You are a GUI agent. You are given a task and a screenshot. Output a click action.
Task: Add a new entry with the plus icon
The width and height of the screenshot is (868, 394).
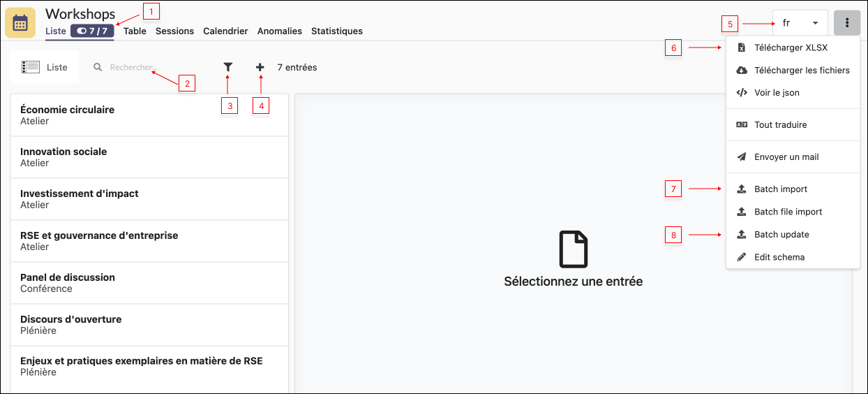tap(260, 67)
